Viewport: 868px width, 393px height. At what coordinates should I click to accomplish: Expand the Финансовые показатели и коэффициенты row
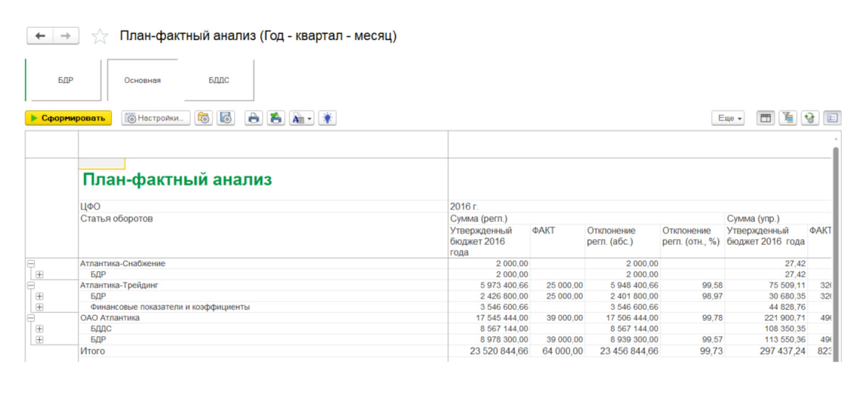pos(39,307)
